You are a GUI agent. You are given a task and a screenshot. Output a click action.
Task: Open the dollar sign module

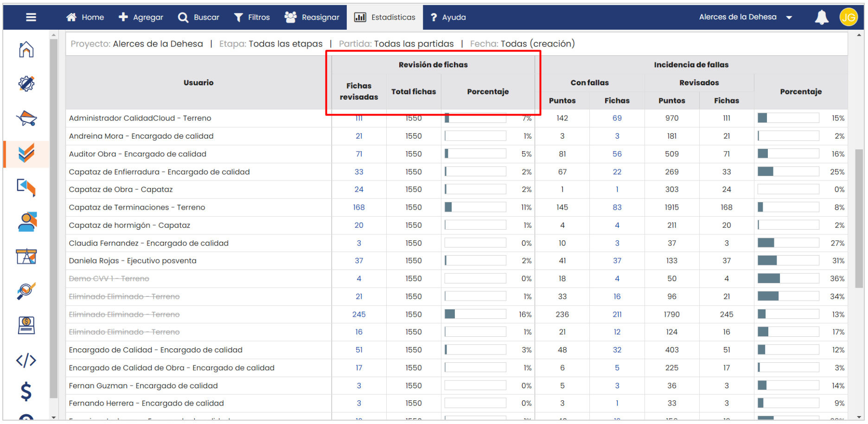[26, 392]
